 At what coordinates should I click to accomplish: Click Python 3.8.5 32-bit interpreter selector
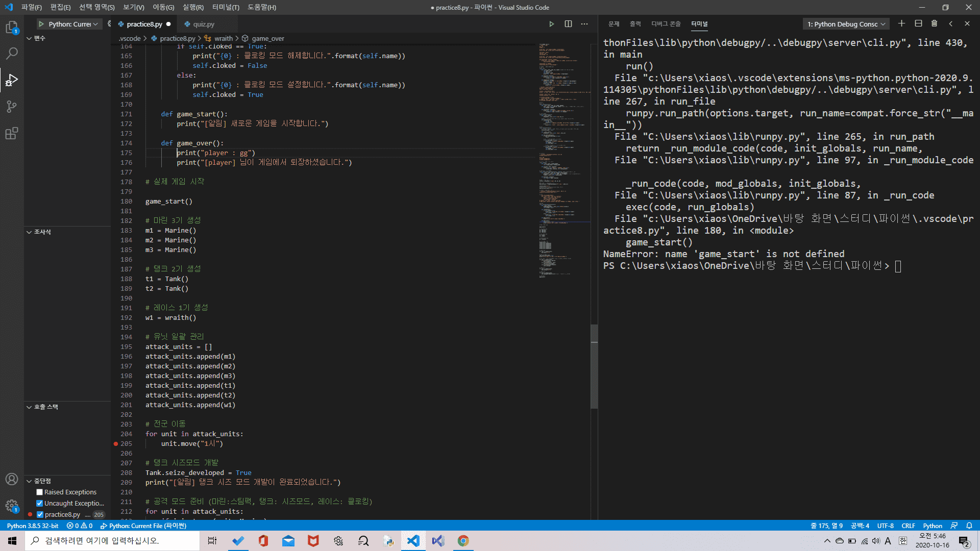[33, 526]
